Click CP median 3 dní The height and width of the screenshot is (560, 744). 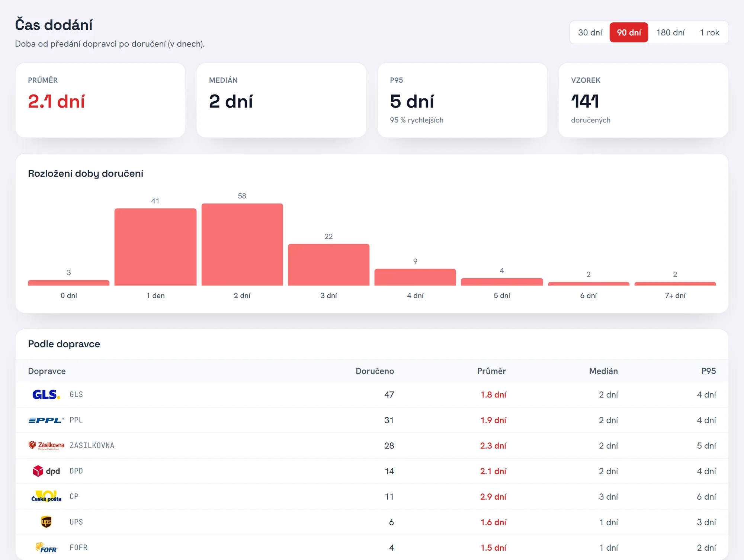click(x=608, y=497)
